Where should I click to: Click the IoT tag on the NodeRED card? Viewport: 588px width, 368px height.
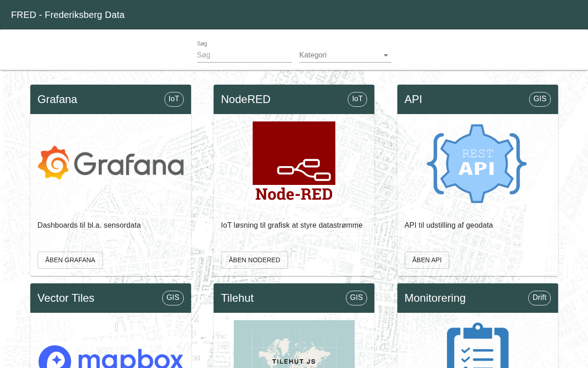click(x=357, y=99)
